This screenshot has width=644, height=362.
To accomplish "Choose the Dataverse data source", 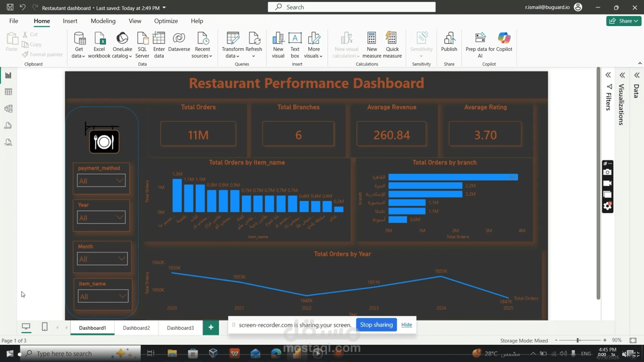I will coord(179,42).
